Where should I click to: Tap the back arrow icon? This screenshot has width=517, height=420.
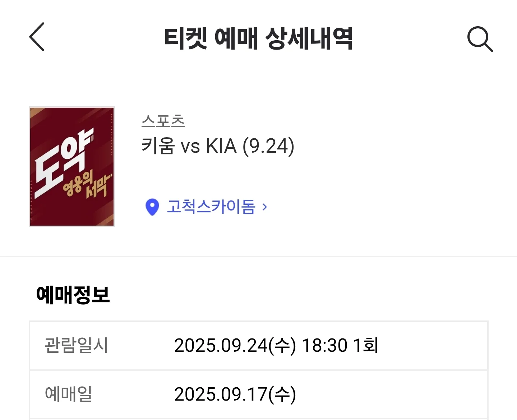pyautogui.click(x=37, y=37)
